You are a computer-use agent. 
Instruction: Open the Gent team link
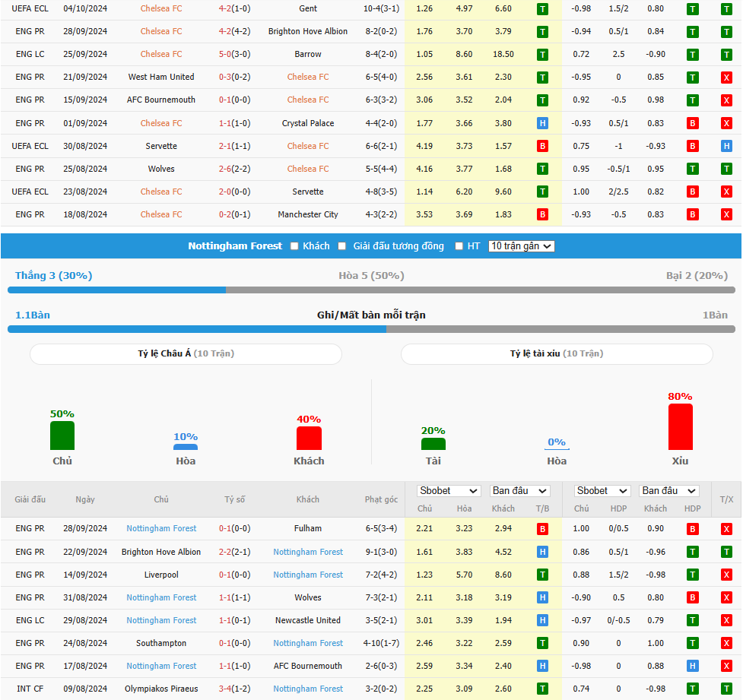point(308,9)
